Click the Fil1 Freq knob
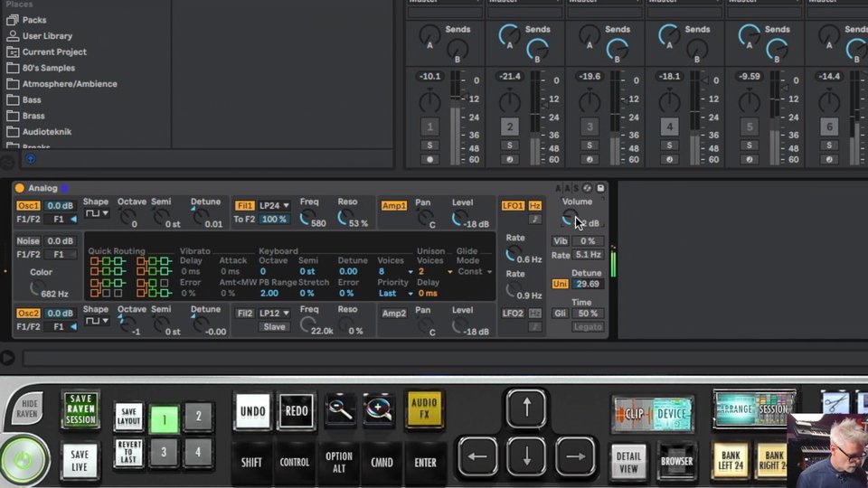868x488 pixels. [307, 219]
